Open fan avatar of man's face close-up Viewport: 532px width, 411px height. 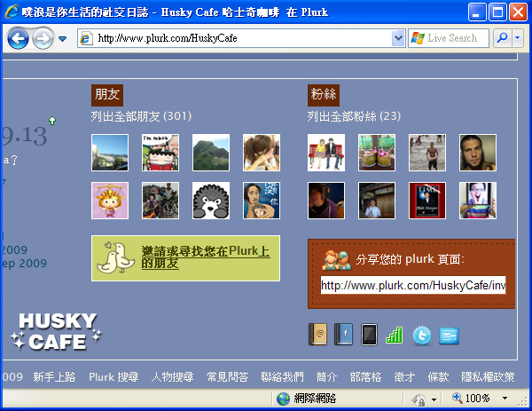[x=478, y=153]
